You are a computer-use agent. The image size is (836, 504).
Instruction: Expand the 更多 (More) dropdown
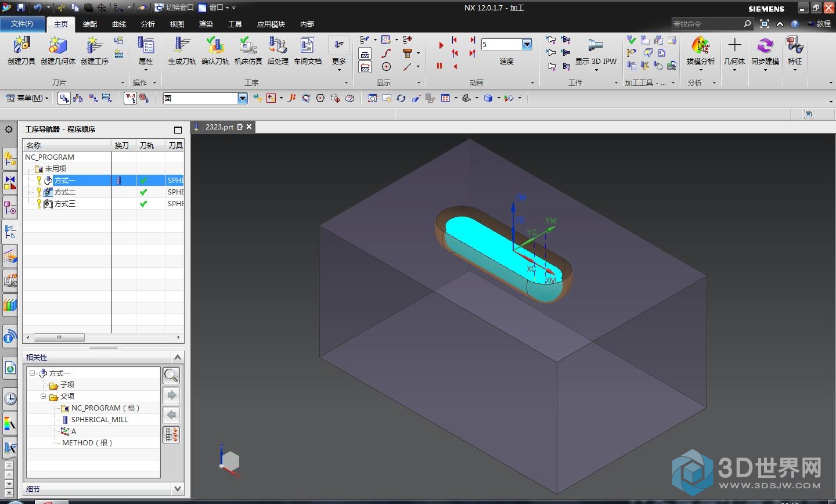pyautogui.click(x=339, y=53)
